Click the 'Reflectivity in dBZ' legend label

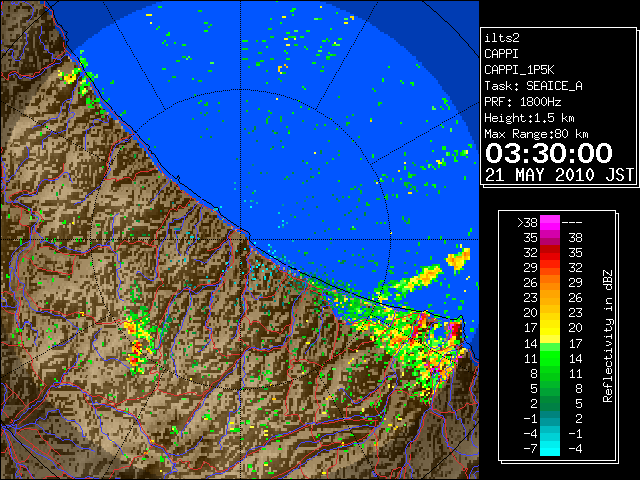(607, 336)
